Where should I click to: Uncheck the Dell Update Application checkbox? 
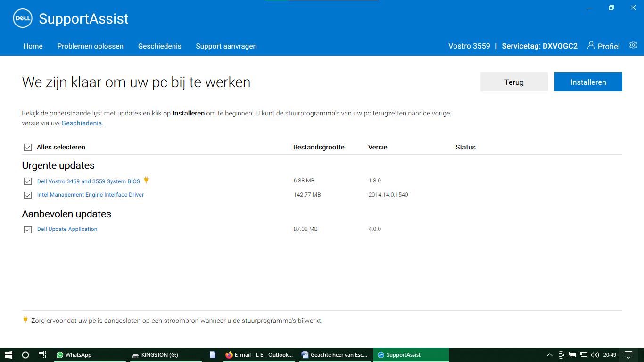[x=28, y=230]
